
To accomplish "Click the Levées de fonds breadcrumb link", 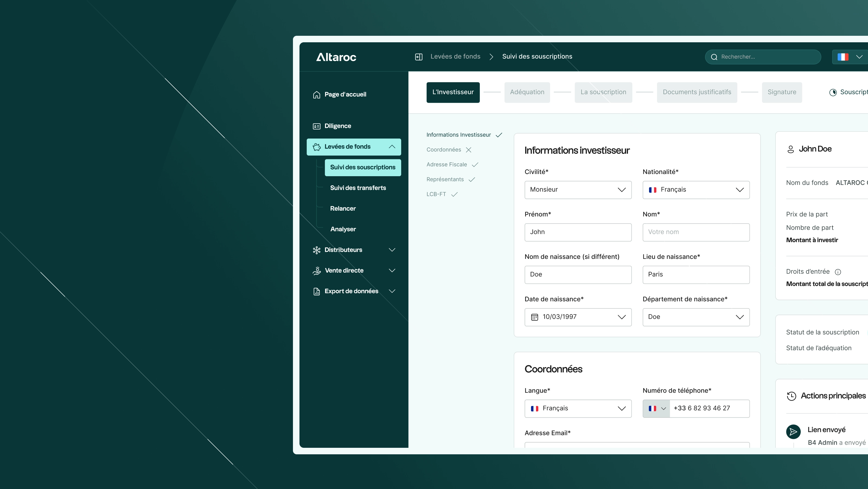I will (x=455, y=57).
